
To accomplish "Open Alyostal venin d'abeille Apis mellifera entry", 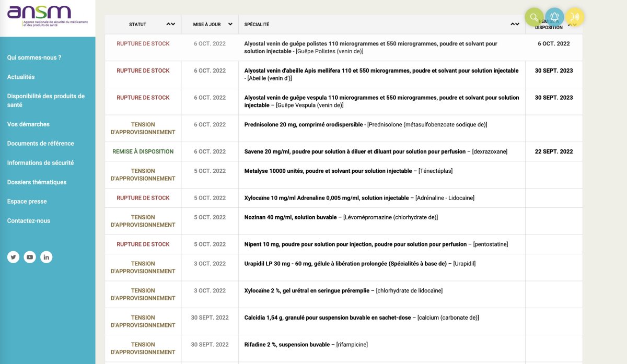I will (x=381, y=74).
